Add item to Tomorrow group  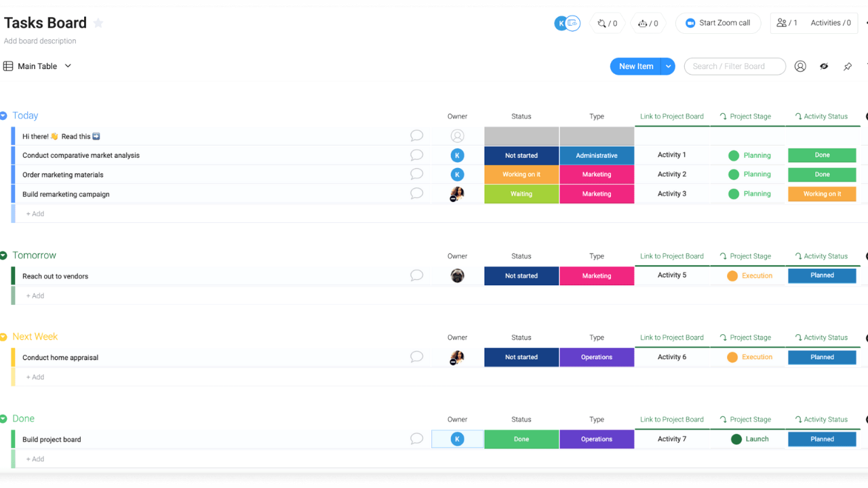(x=35, y=296)
